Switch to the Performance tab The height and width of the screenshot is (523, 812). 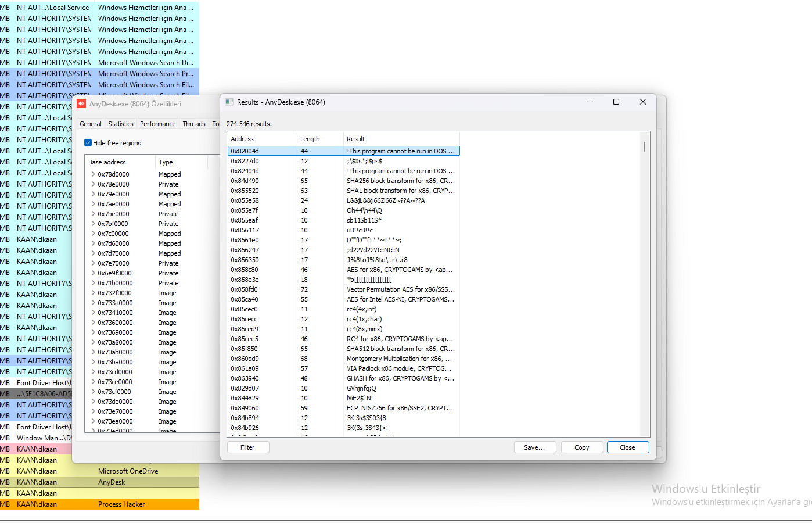pos(158,124)
